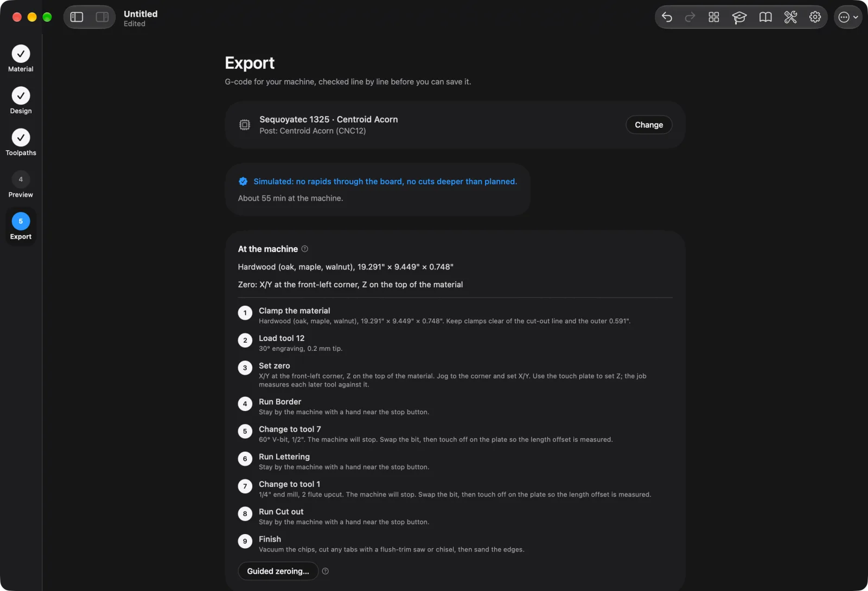Redo the last undone action
Image resolution: width=868 pixels, height=591 pixels.
pyautogui.click(x=690, y=17)
